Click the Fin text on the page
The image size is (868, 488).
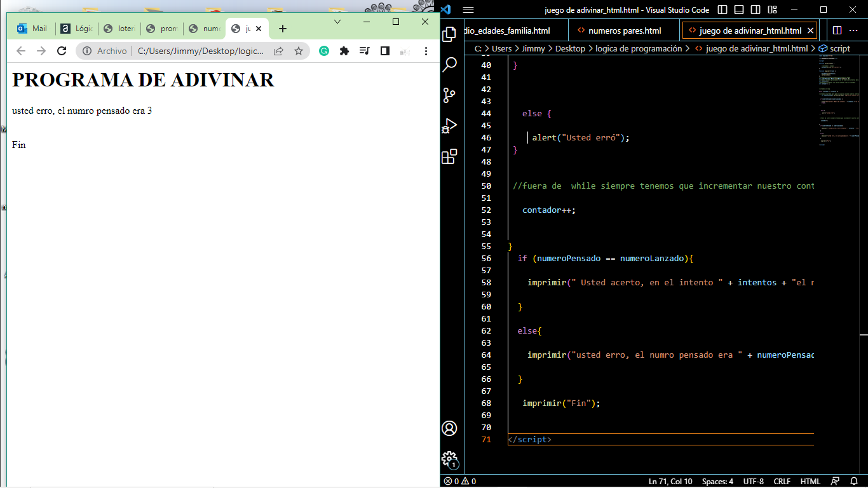pos(19,145)
